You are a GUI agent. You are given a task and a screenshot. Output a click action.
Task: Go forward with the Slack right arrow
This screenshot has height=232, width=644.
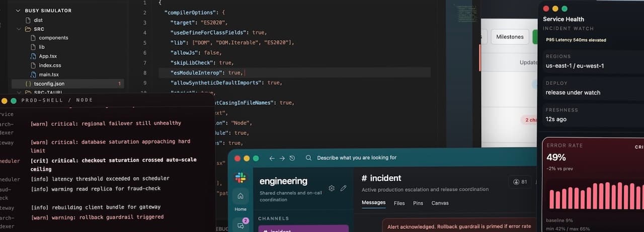(282, 158)
